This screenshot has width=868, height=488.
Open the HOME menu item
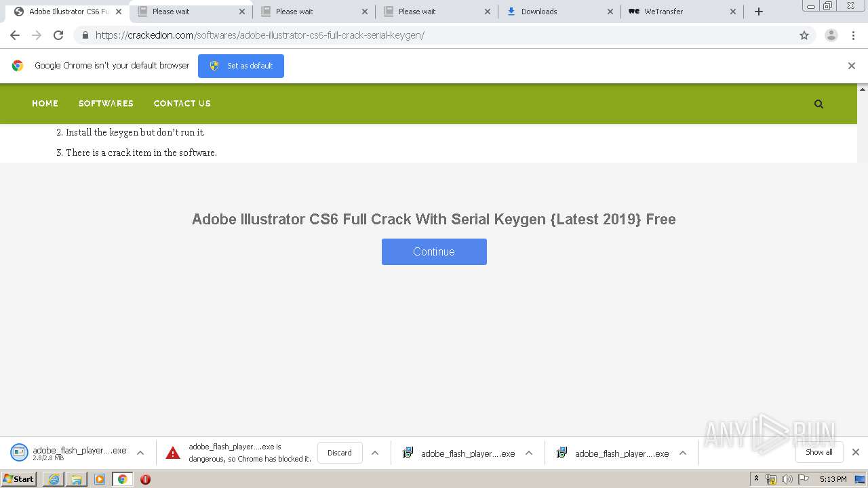[x=45, y=104]
